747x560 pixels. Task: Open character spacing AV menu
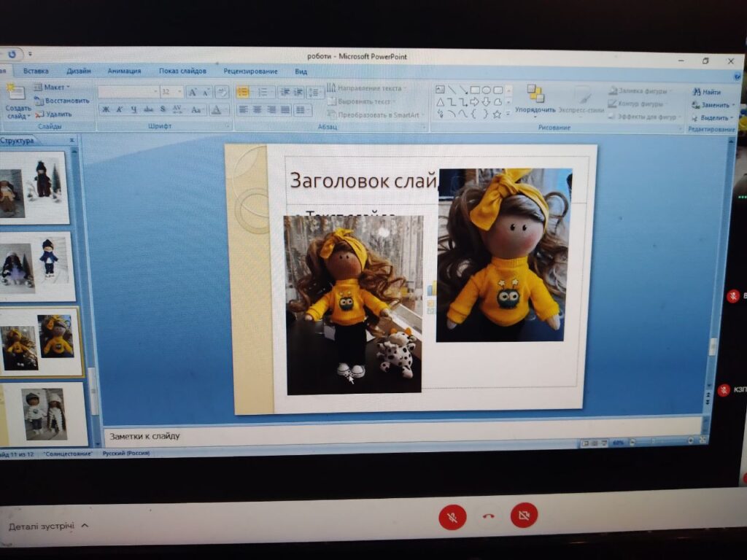(178, 109)
